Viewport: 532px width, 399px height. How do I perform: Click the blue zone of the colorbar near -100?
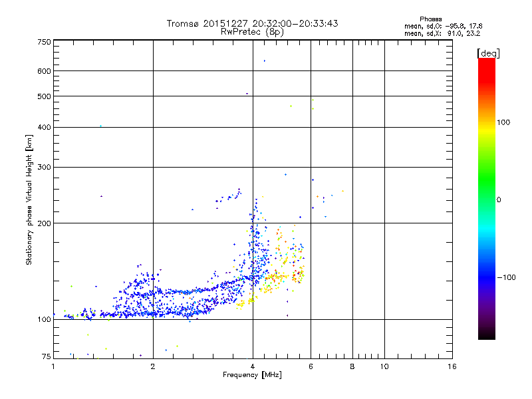coord(487,277)
